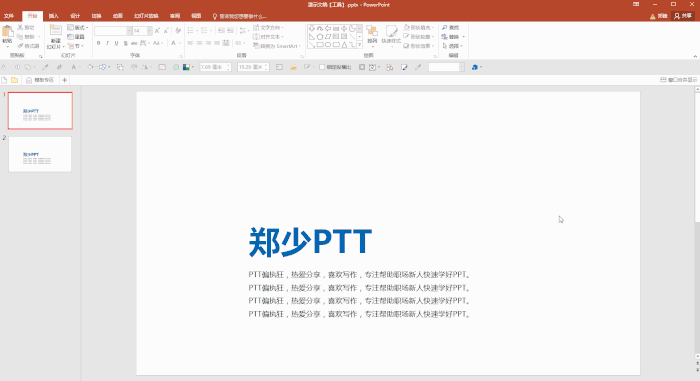This screenshot has height=381, width=700.
Task: Open the text columns tool
Action: pyautogui.click(x=240, y=43)
